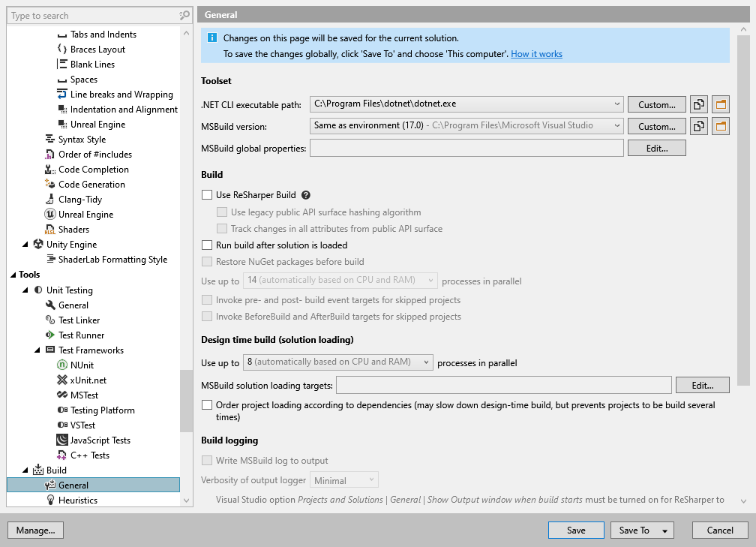Enable ordering project loading according to dependencies
The image size is (756, 547).
(205, 405)
